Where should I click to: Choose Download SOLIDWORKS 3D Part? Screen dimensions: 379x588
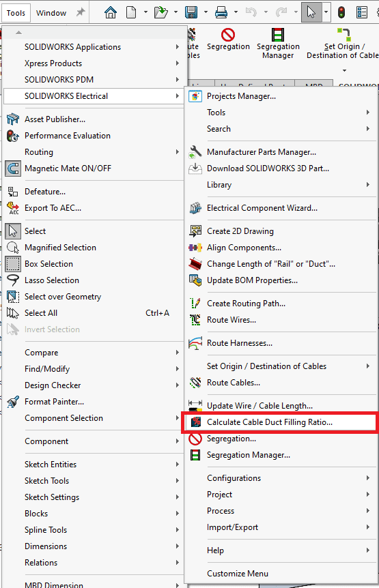click(x=281, y=168)
